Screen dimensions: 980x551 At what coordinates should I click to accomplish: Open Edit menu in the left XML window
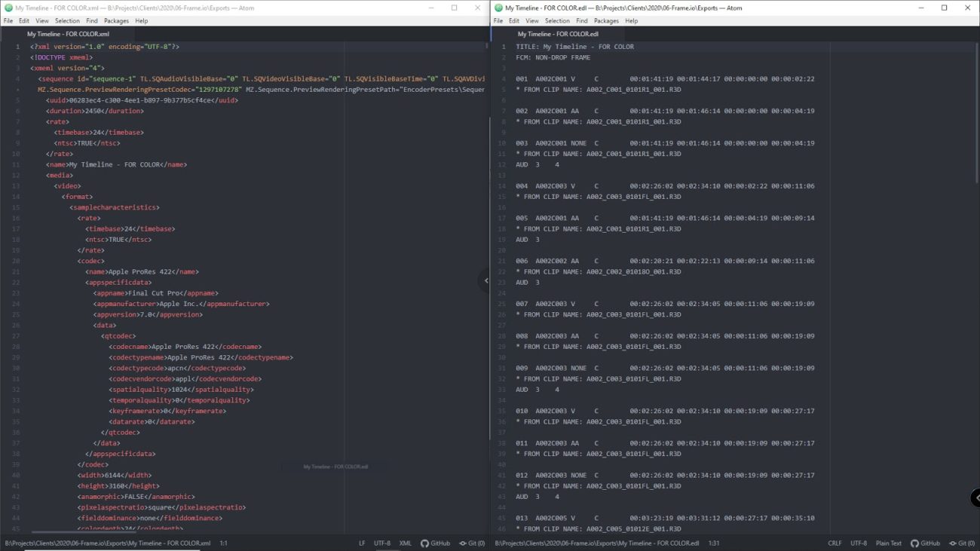pyautogui.click(x=24, y=21)
